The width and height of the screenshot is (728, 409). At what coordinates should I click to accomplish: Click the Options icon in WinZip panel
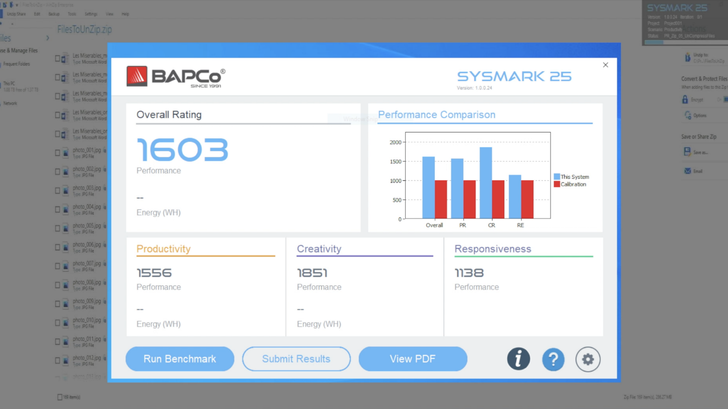687,116
